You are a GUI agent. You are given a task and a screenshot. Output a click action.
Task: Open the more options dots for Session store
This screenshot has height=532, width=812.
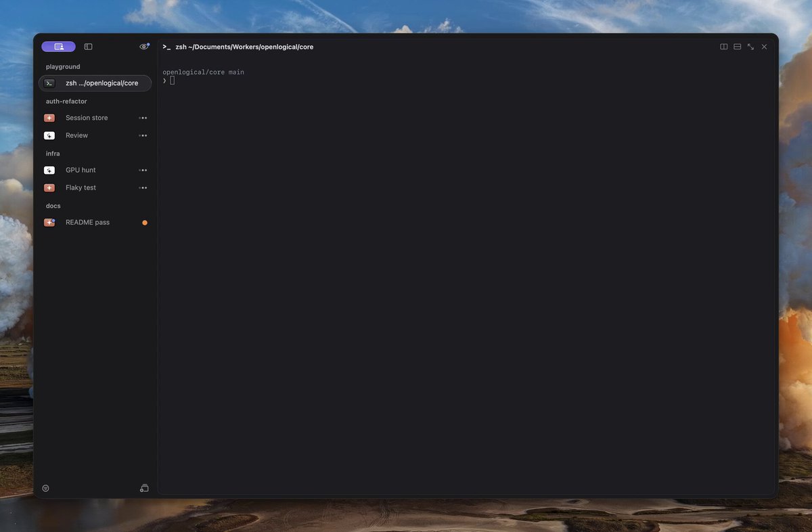(x=143, y=118)
